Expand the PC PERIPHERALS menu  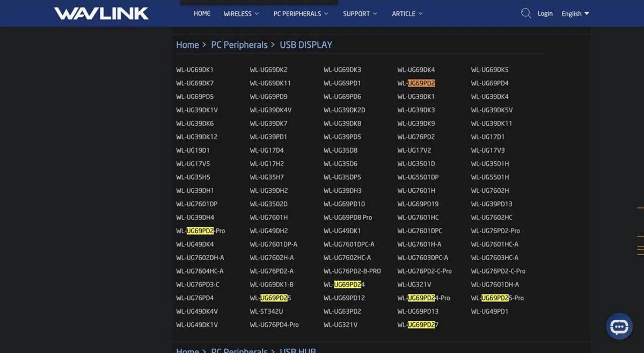(301, 13)
